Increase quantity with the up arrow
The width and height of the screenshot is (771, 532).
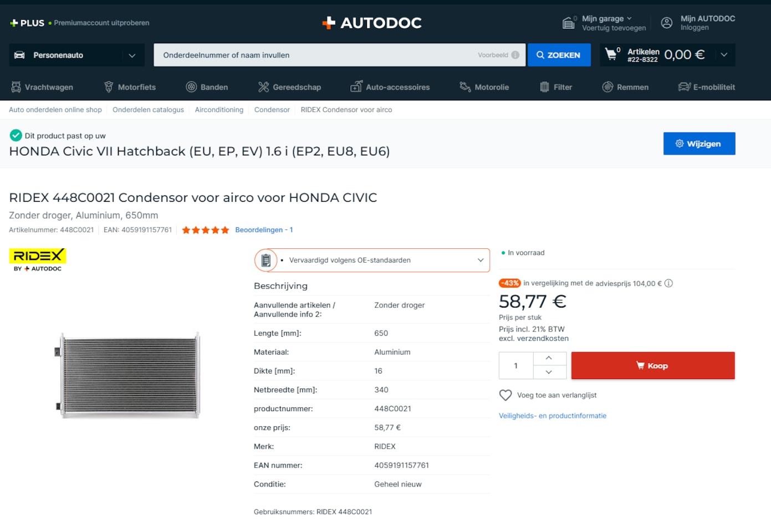coord(549,358)
